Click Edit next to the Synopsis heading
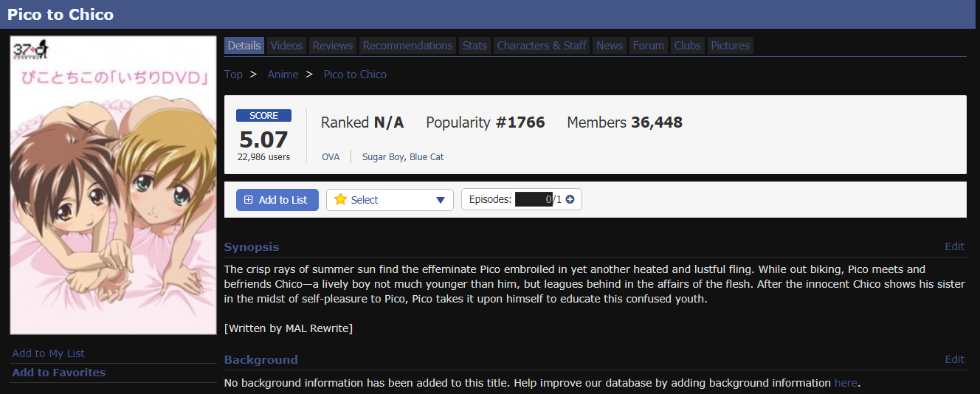 point(954,247)
